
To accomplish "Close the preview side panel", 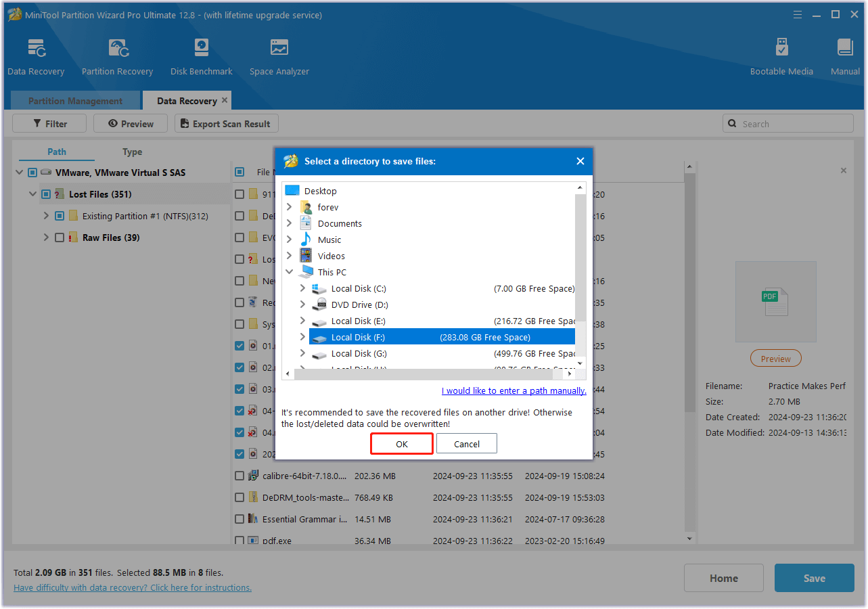I will click(844, 171).
